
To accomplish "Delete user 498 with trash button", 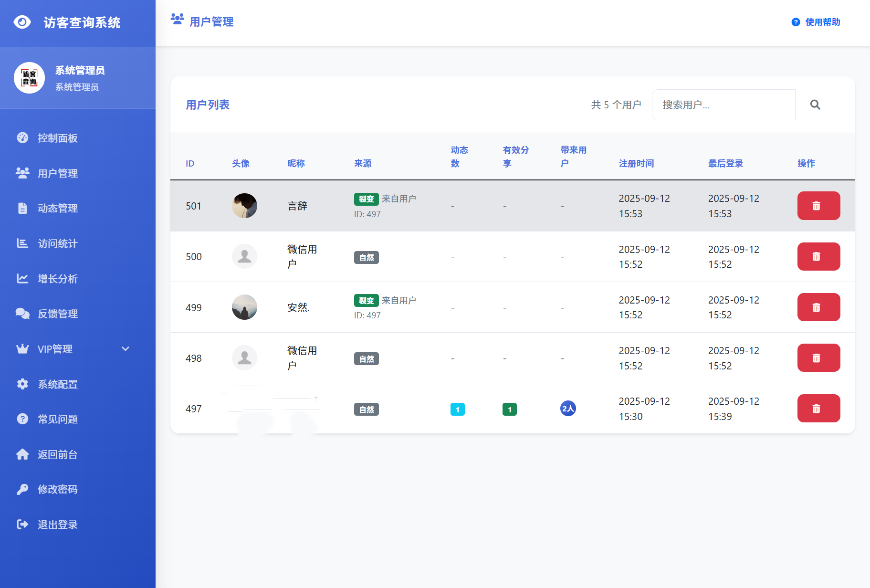I will pyautogui.click(x=818, y=358).
